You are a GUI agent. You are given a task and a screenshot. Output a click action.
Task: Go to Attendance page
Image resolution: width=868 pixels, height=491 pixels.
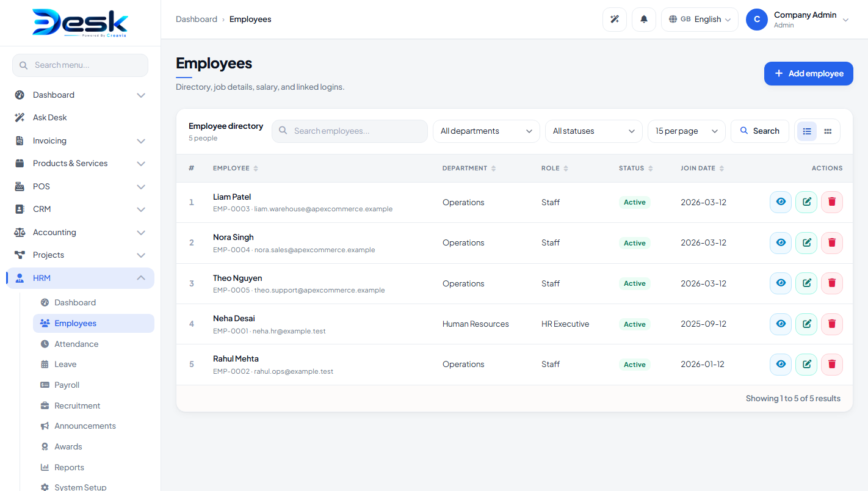93,344
